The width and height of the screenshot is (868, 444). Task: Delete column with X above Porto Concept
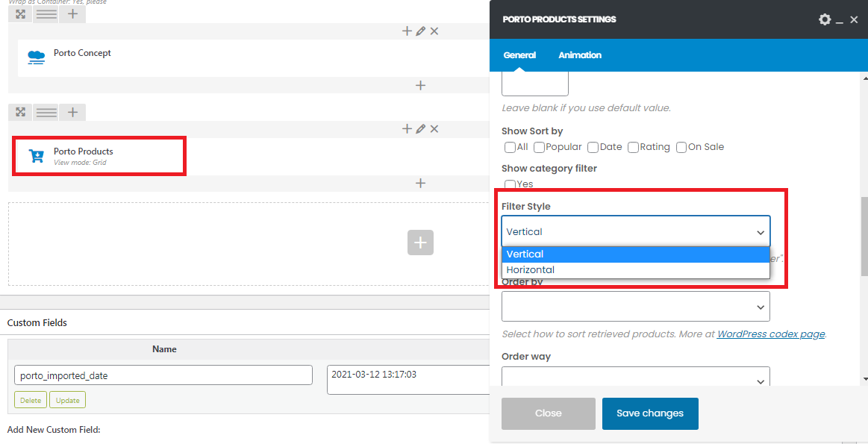click(x=434, y=31)
